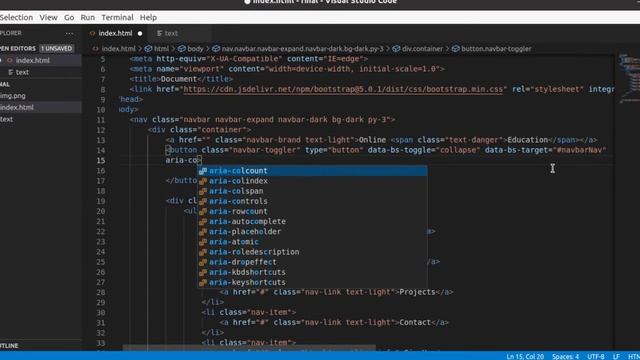The width and height of the screenshot is (640, 360).
Task: Click the file icon of index.html tab
Action: coord(92,33)
